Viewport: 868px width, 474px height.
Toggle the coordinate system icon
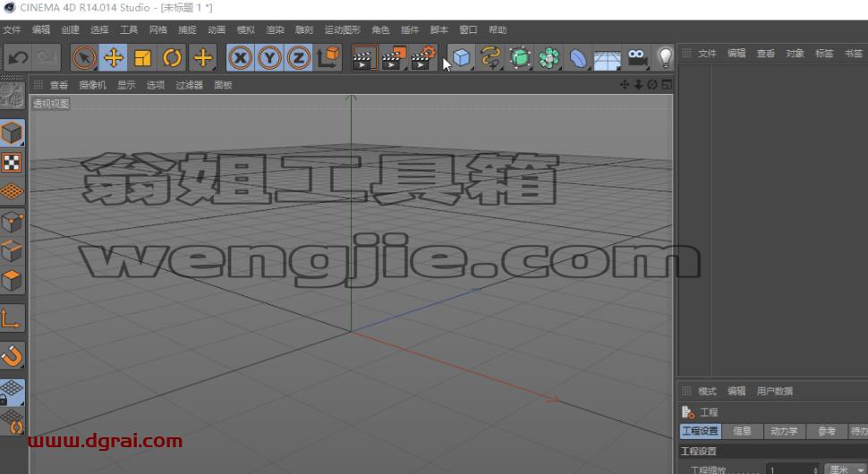pos(328,57)
